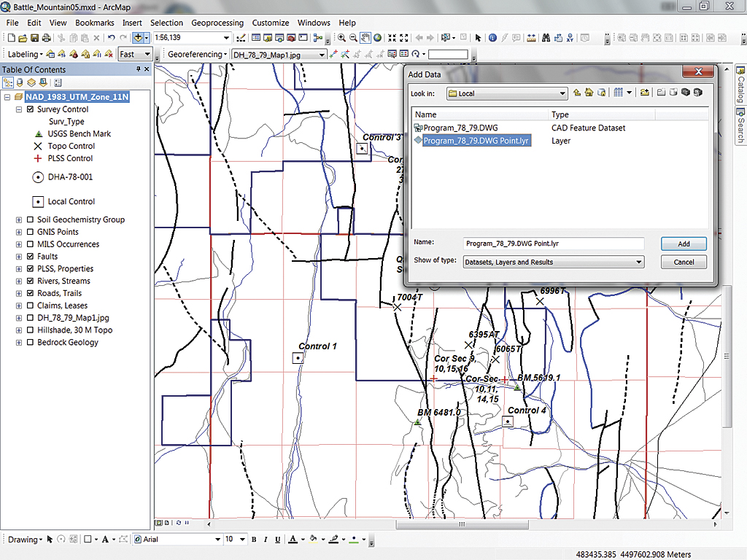Expand the Soil Geochemistry Group layer

coord(19,219)
